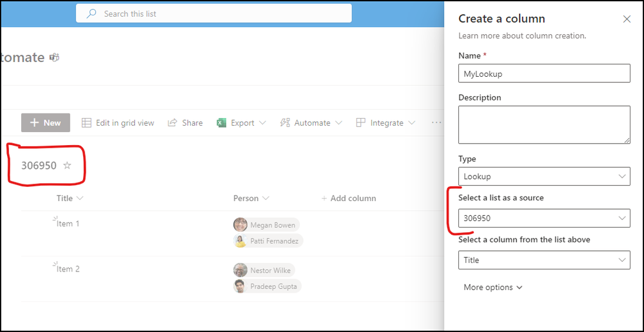Click the grid icon for Edit in grid view
The height and width of the screenshot is (332, 644).
(x=86, y=122)
